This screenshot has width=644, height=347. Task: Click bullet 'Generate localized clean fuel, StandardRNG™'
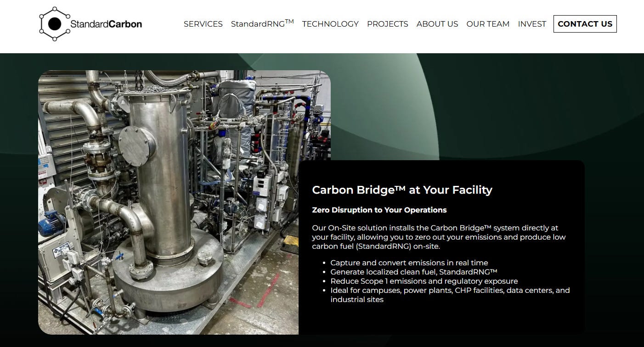(x=414, y=272)
